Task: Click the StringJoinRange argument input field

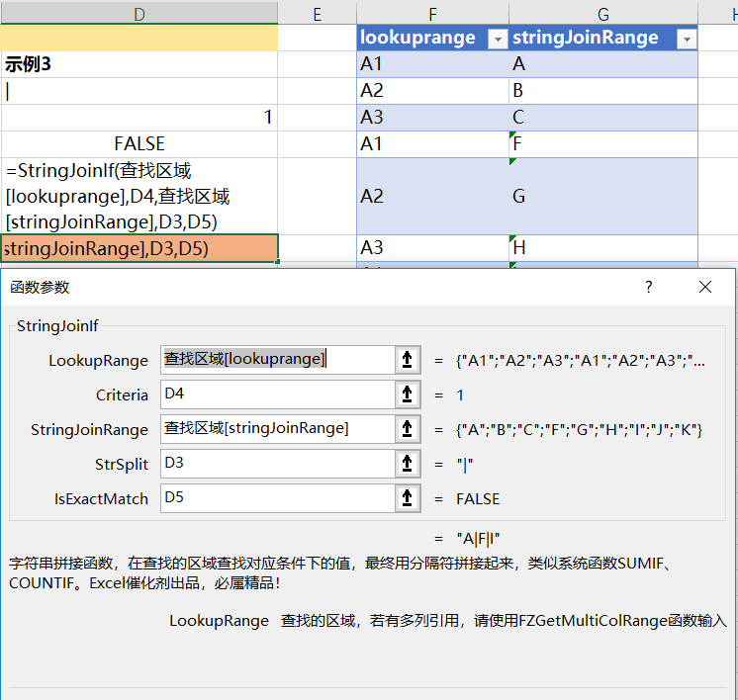Action: (278, 429)
